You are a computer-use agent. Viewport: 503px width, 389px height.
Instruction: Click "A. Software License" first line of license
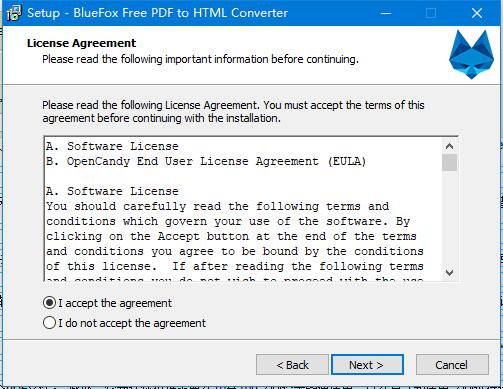coord(112,146)
